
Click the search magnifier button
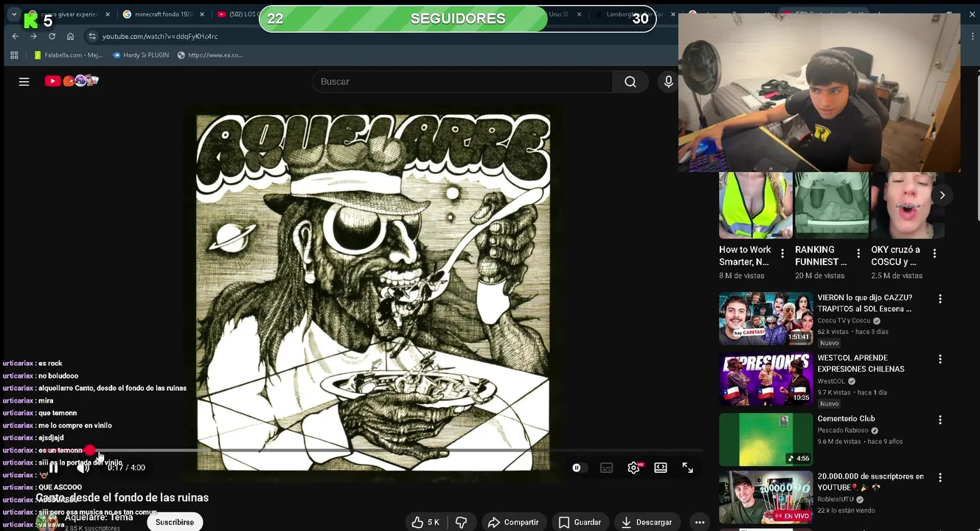pyautogui.click(x=630, y=82)
